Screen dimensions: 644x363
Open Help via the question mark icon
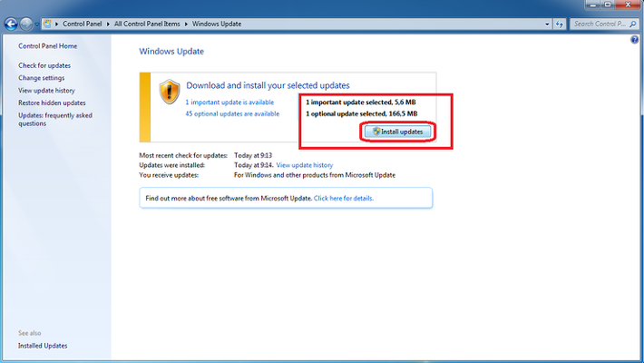point(635,39)
